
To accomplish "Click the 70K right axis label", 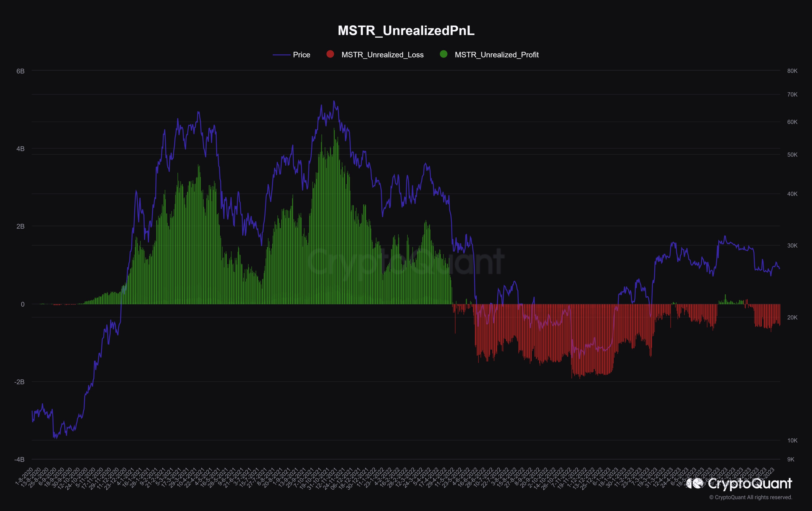I will 792,95.
